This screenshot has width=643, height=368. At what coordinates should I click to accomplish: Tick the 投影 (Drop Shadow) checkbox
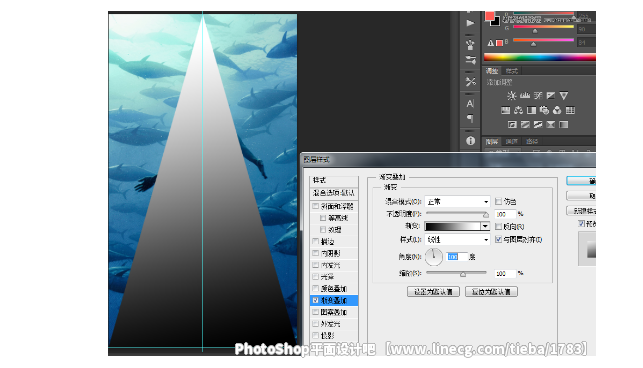point(315,336)
